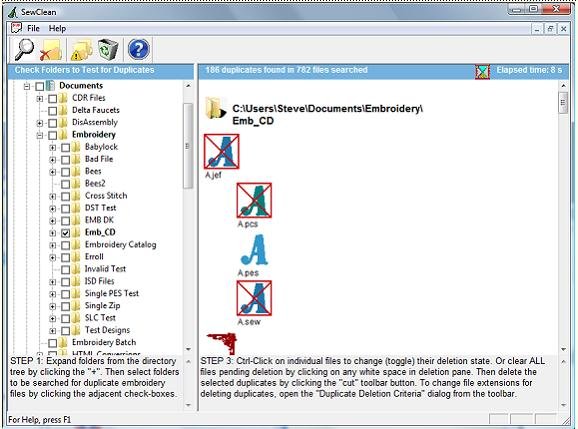
Task: Click the folder icon next to Emb_CD path
Action: pyautogui.click(x=215, y=108)
